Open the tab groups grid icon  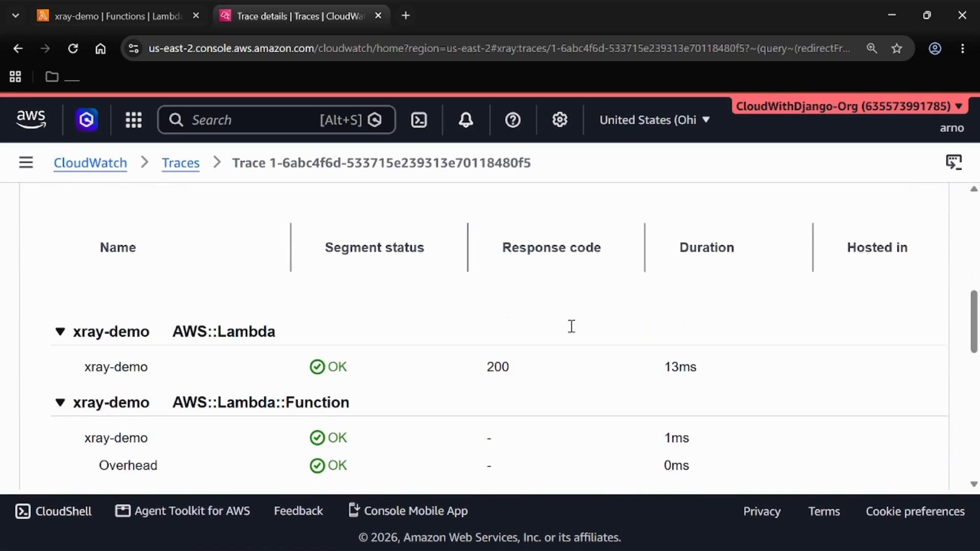(15, 77)
